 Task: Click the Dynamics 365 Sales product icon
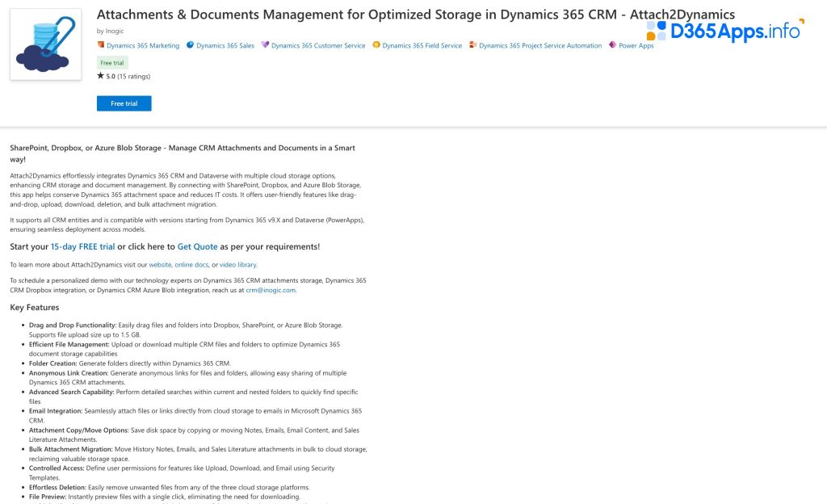[191, 44]
